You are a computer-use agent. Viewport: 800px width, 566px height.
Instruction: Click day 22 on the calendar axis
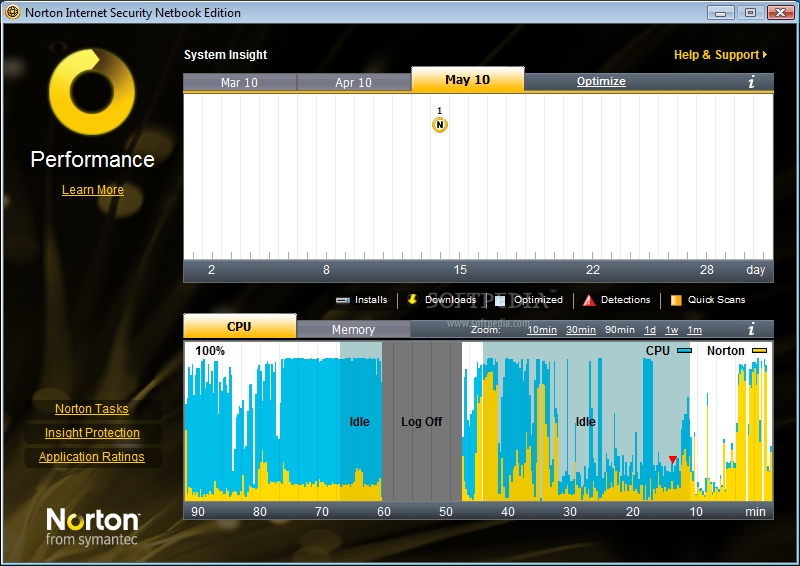[x=593, y=270]
